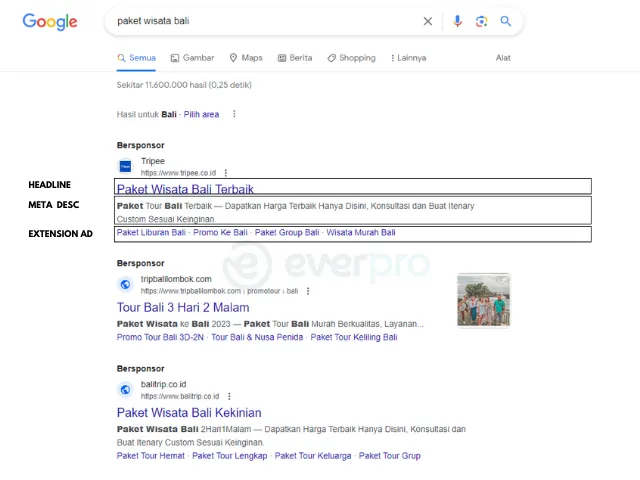Viewport: 640px width, 480px height.
Task: Open the Wisata Murah Bali sitelink
Action: pos(361,232)
